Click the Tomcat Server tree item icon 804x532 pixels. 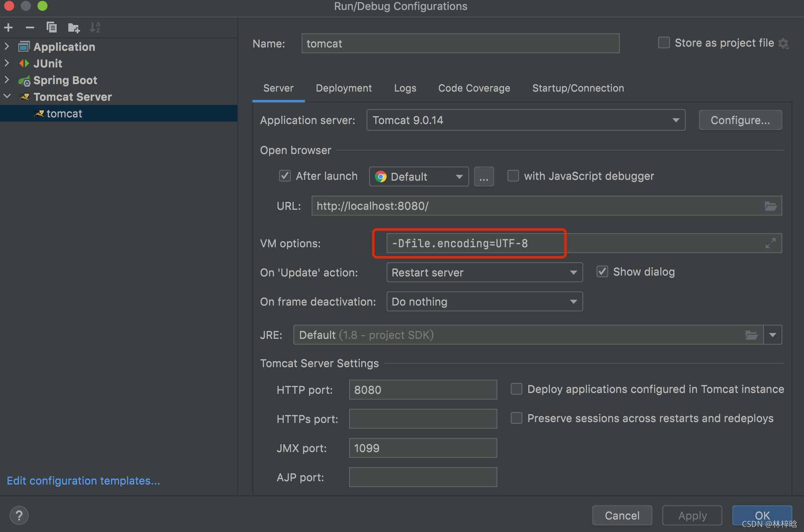click(24, 97)
